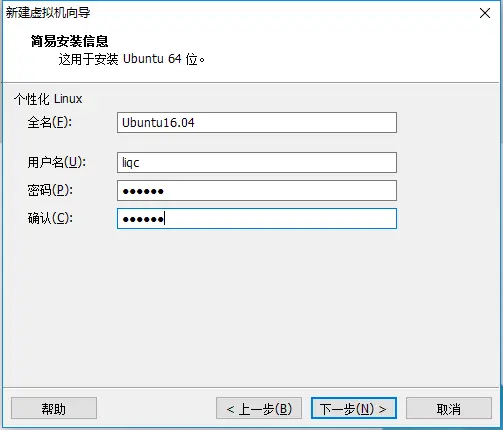Click the 全名(F): label

click(50, 122)
